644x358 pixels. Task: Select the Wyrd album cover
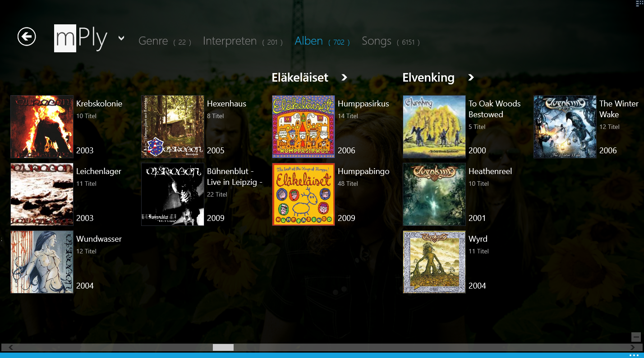pos(434,262)
